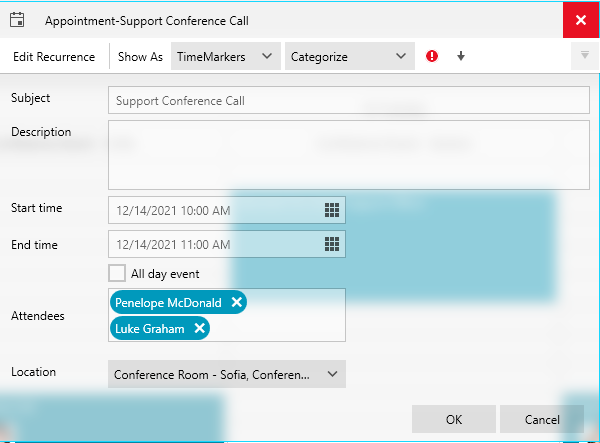Click the low importance down arrow icon

461,57
